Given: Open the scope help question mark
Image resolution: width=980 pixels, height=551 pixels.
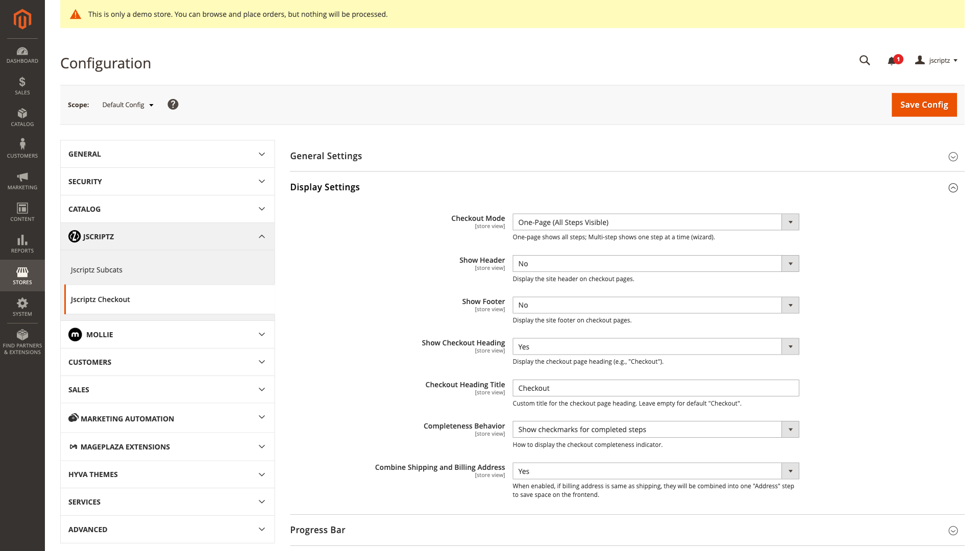Looking at the screenshot, I should click(x=173, y=104).
